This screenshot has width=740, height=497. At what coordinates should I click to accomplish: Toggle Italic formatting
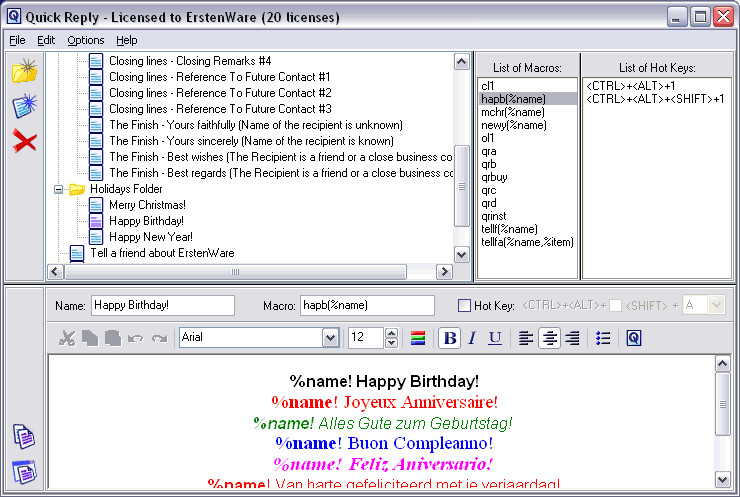(472, 338)
